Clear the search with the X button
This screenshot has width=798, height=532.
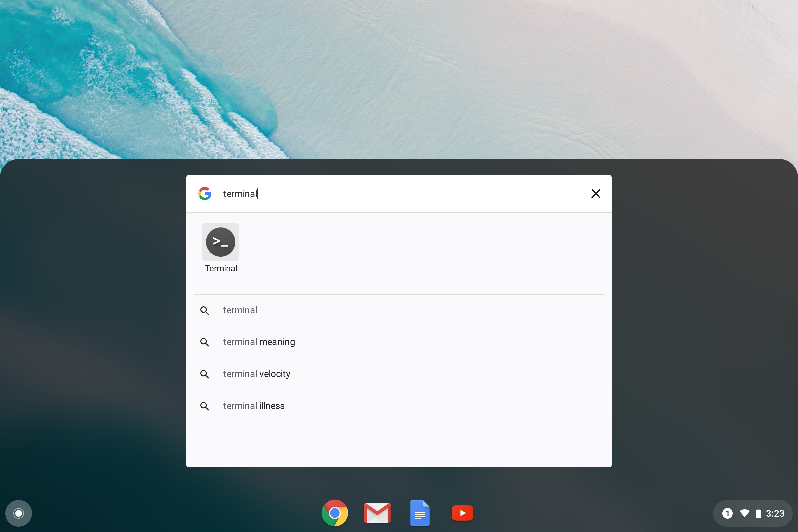pos(596,194)
